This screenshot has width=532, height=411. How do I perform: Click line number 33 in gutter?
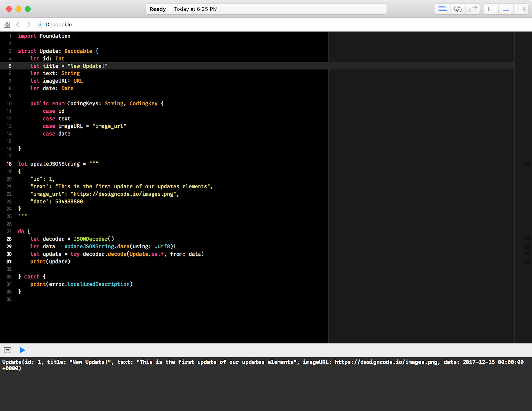pyautogui.click(x=9, y=277)
